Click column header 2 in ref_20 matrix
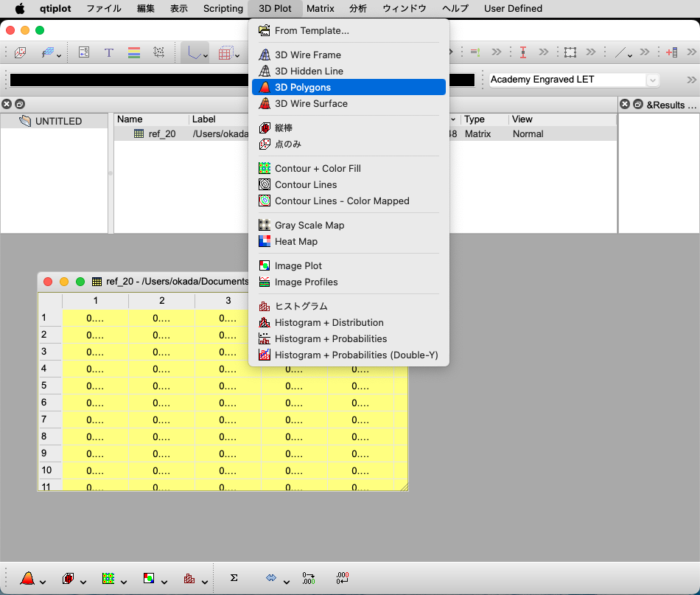700x595 pixels. pos(161,301)
